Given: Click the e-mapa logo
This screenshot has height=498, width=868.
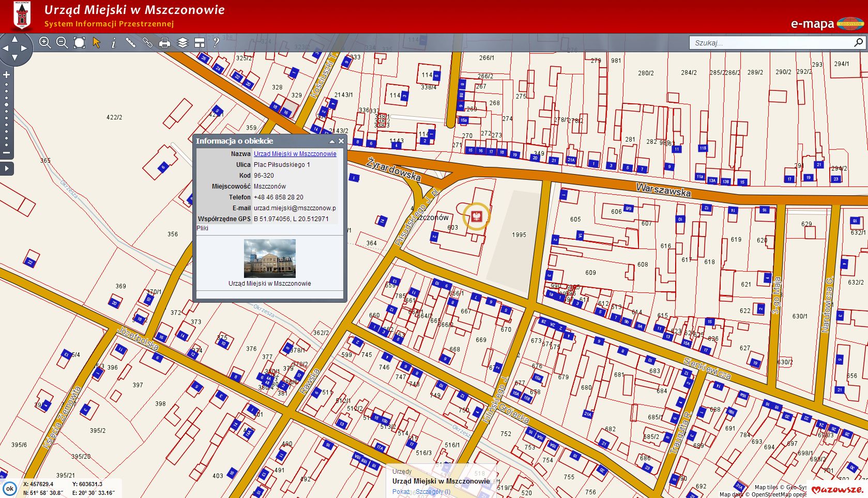Looking at the screenshot, I should [x=827, y=24].
